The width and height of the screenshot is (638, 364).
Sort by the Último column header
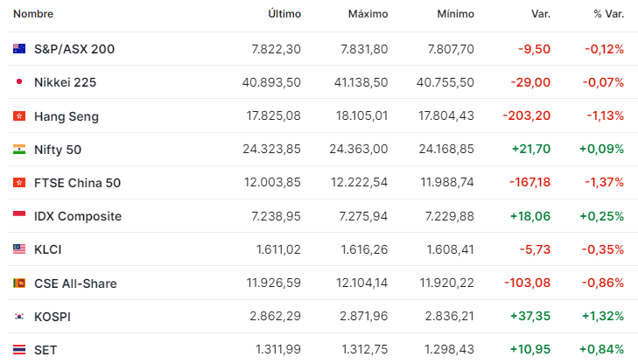coord(284,14)
